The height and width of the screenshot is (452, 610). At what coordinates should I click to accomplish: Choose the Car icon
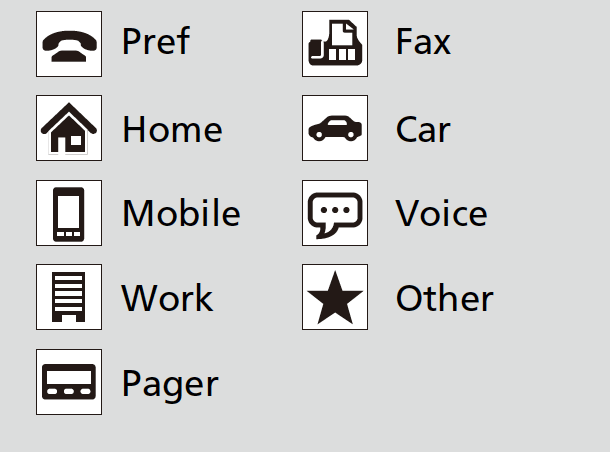coord(335,128)
